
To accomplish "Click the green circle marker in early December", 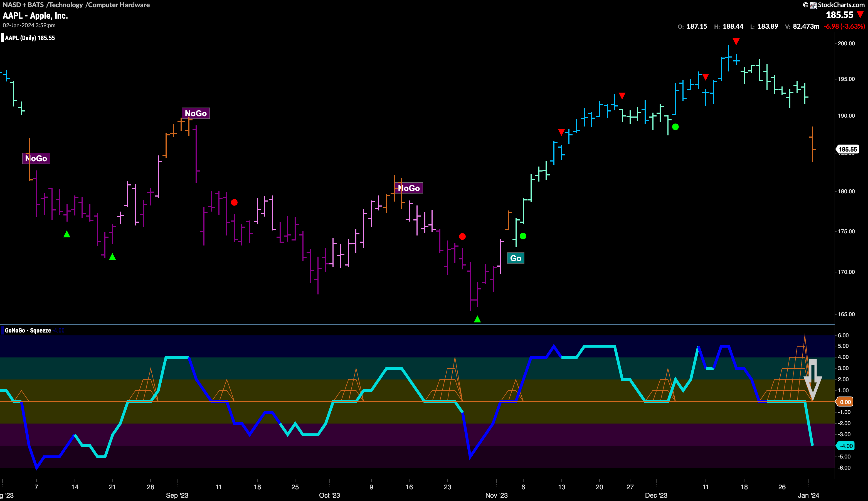I will tap(675, 127).
